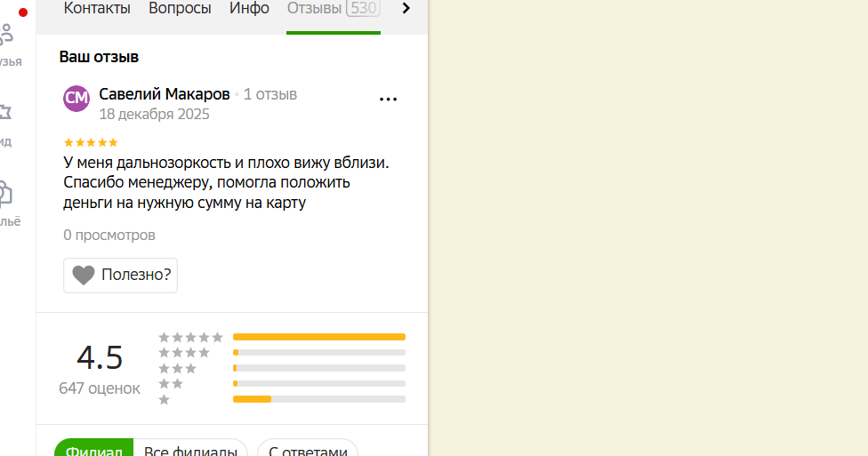868x456 pixels.
Task: Click '647 оценок' text
Action: click(100, 388)
